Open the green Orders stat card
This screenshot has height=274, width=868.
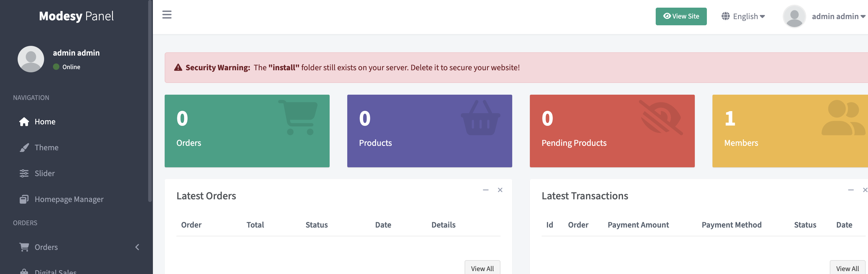click(247, 131)
